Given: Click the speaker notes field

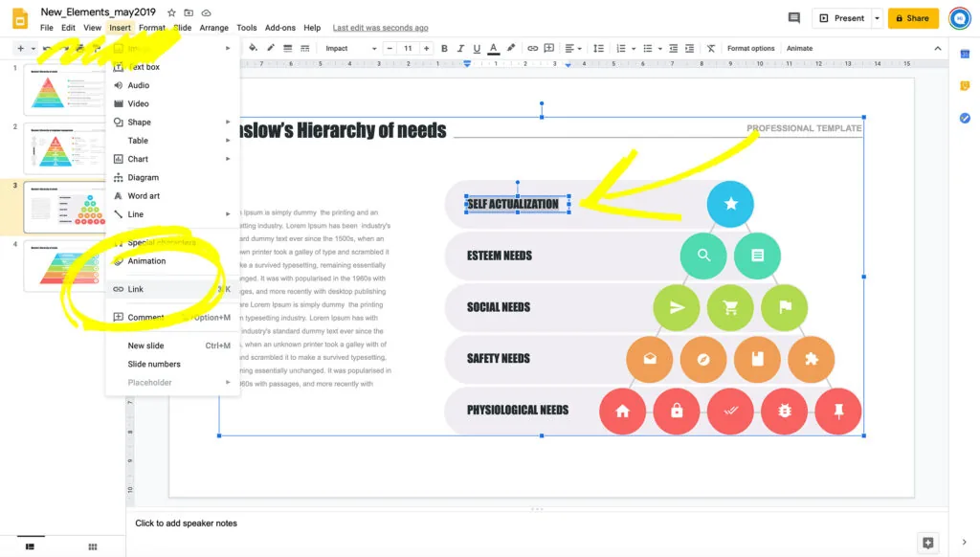Looking at the screenshot, I should coord(538,524).
